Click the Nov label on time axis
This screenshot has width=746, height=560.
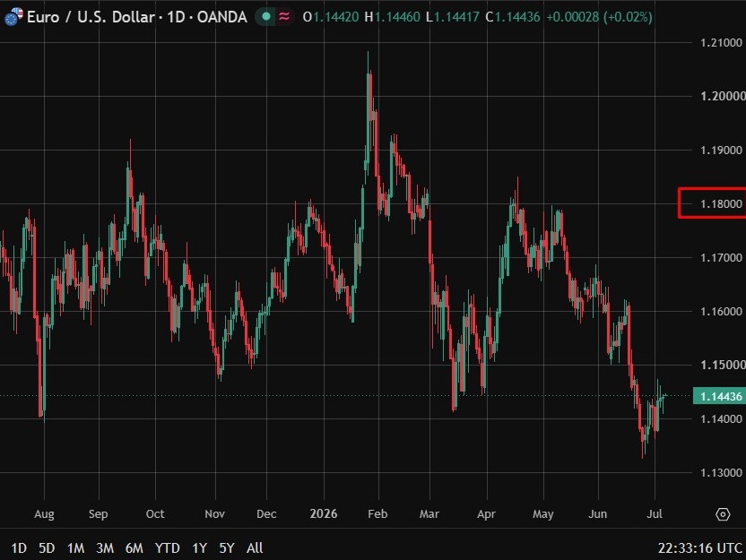click(x=214, y=514)
